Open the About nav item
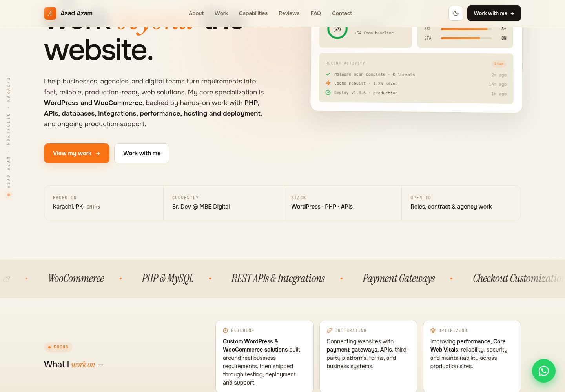 196,13
